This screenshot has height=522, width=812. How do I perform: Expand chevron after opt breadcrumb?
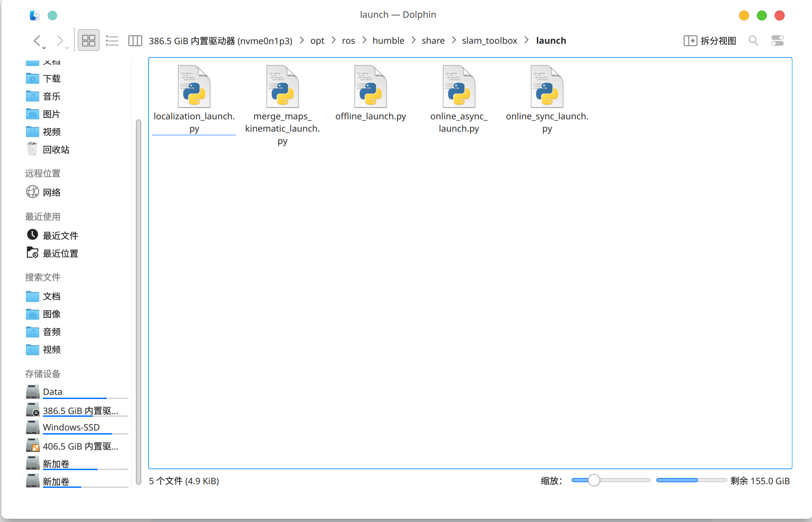(333, 41)
